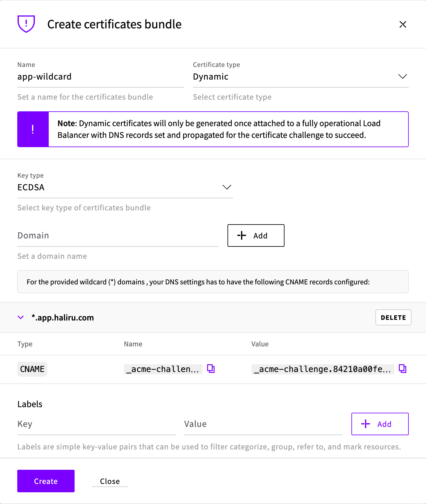The image size is (426, 504).
Task: Open the Certificate type dropdown
Action: (x=301, y=76)
